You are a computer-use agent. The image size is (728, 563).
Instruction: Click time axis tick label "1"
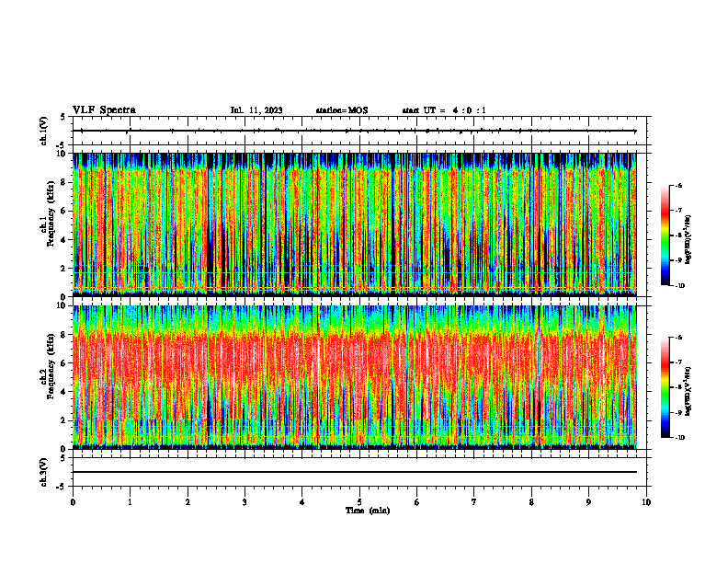tap(130, 502)
